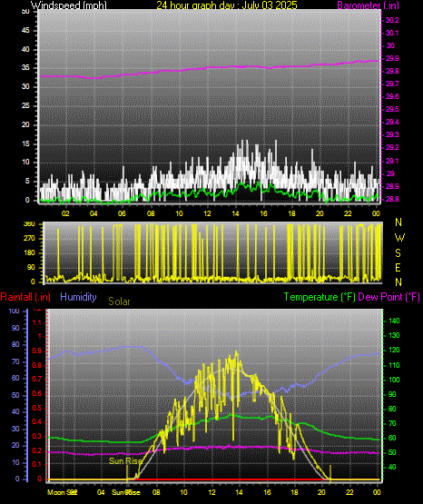Click the S wind direction label
The height and width of the screenshot is (504, 423).
[x=398, y=253]
